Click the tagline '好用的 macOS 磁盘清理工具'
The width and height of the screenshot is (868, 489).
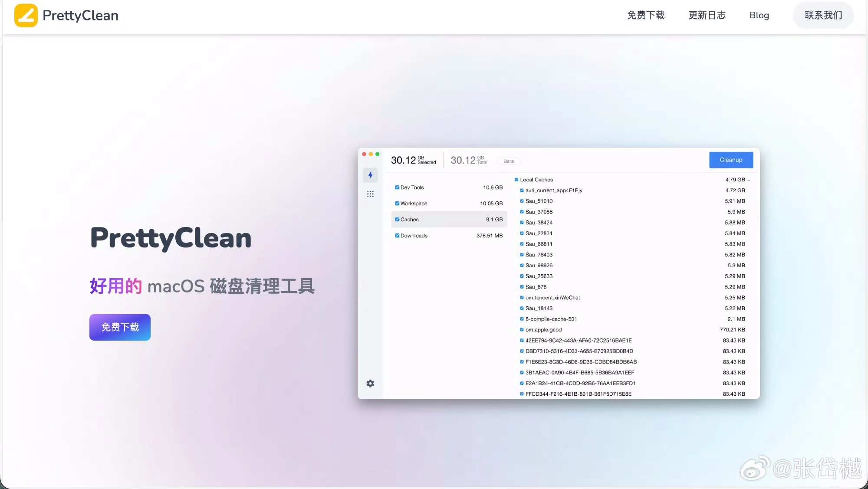click(x=202, y=286)
